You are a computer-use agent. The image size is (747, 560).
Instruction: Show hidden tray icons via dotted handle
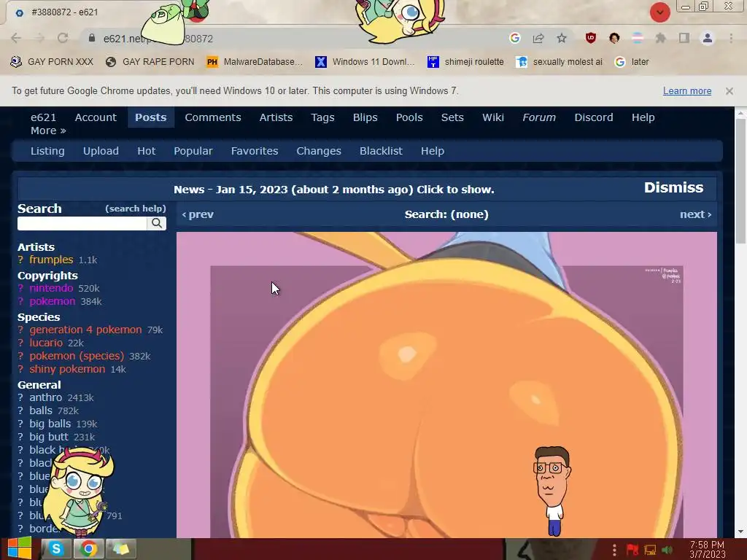click(614, 550)
